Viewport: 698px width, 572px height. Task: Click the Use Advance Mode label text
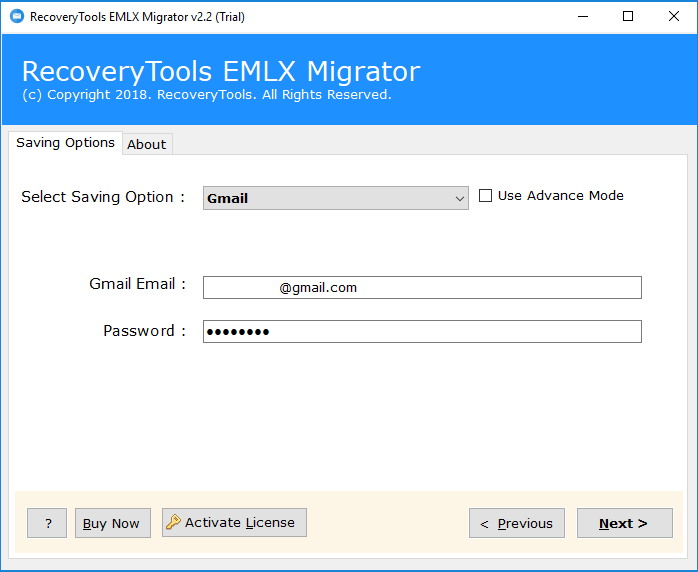click(x=560, y=195)
